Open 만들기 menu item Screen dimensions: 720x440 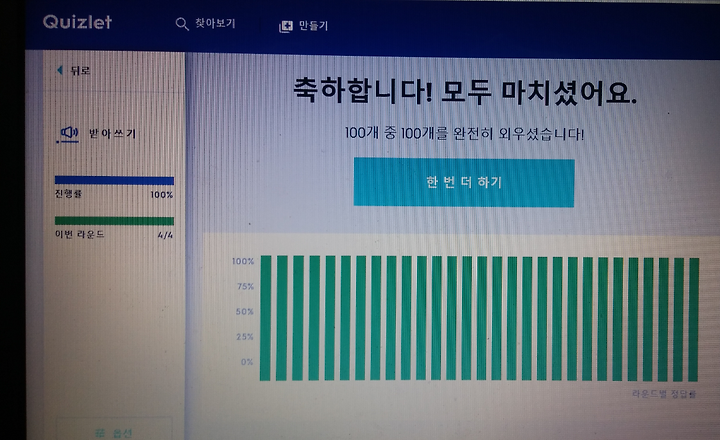pyautogui.click(x=314, y=26)
